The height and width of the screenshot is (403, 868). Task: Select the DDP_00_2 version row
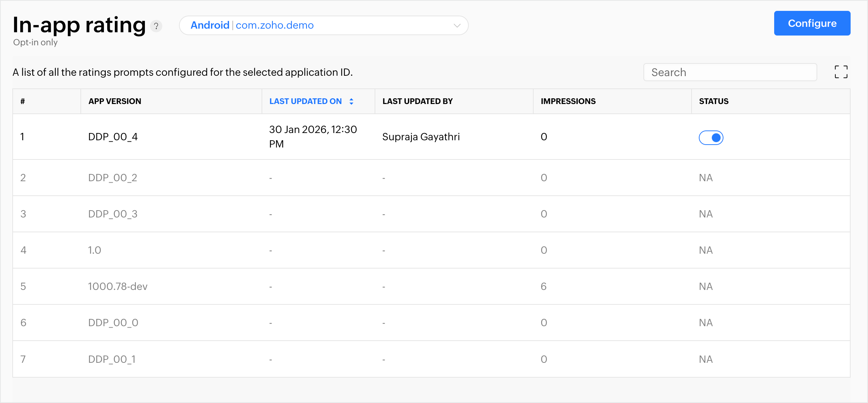[x=113, y=178]
